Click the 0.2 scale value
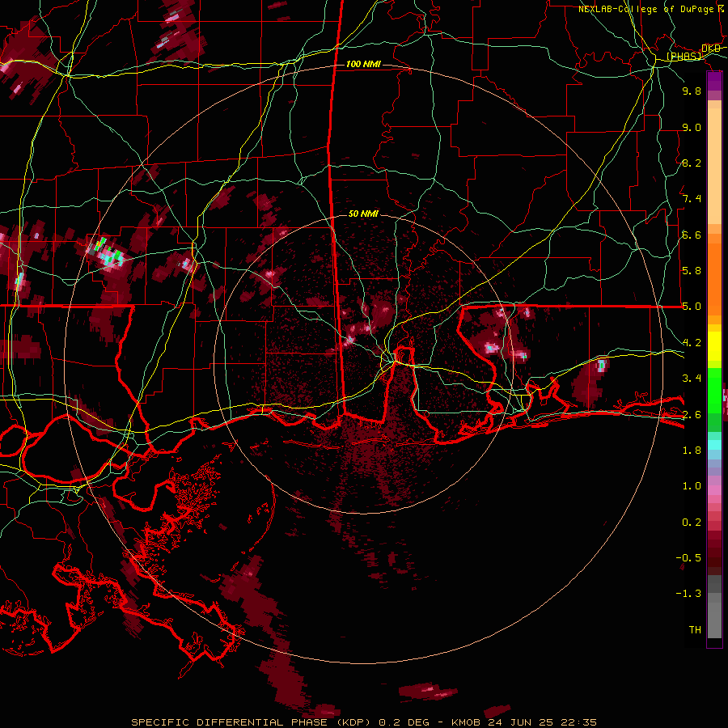 (x=692, y=523)
